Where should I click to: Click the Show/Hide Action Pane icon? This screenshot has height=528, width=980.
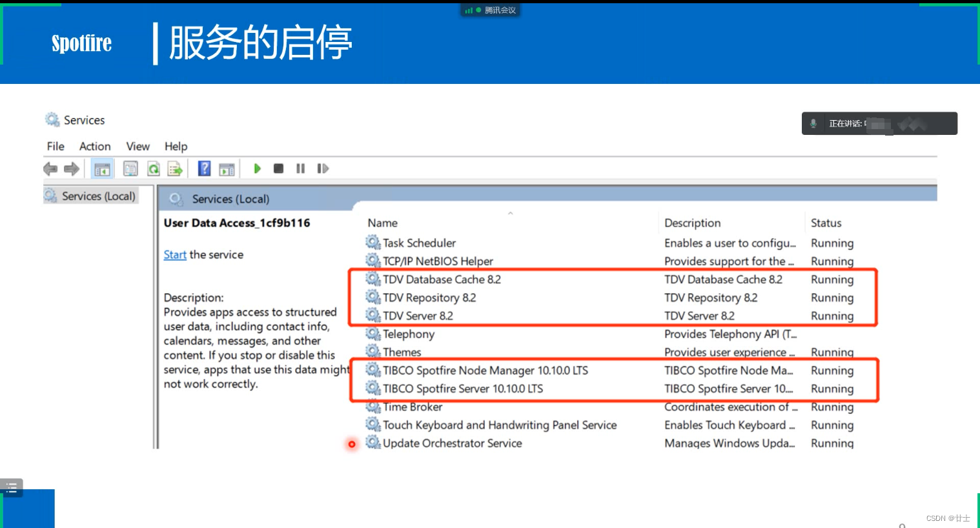point(227,169)
